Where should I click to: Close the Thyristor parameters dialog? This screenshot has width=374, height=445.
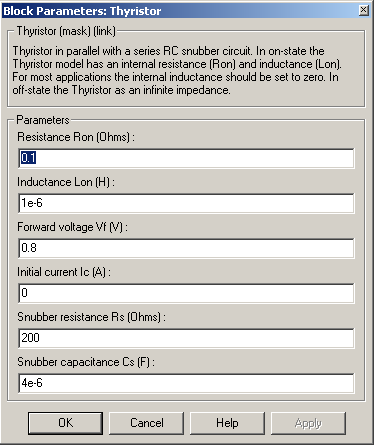[x=364, y=11]
